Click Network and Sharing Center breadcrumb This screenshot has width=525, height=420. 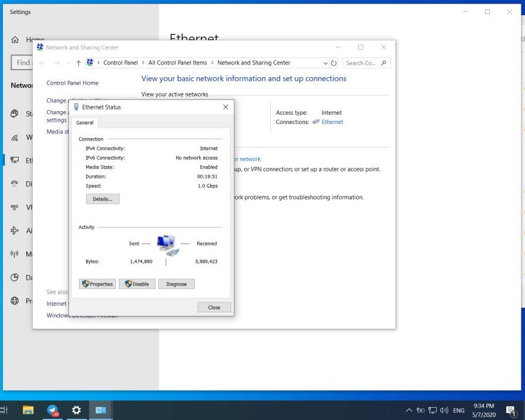(x=254, y=63)
